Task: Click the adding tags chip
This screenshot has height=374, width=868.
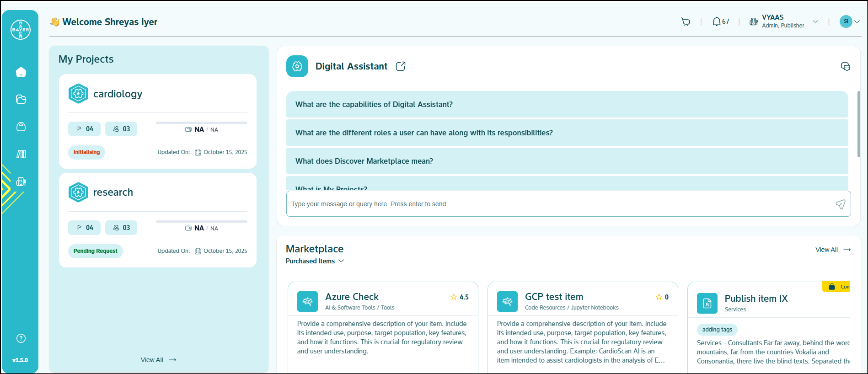Action: point(717,330)
